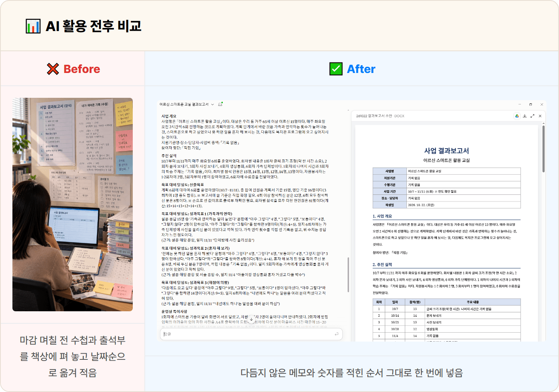Click the document preview scrollbar
Viewport: 559px width, 392px height.
(543, 148)
